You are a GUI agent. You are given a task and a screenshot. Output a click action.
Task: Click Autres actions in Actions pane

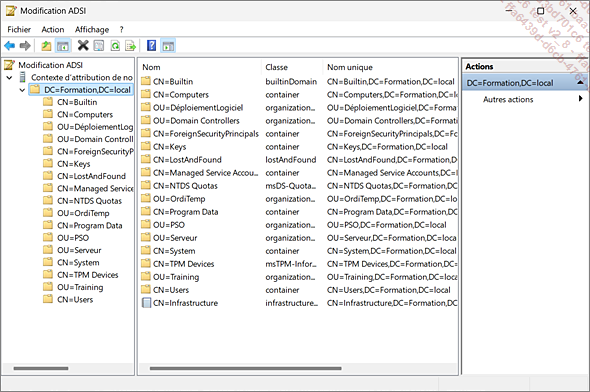pos(508,99)
